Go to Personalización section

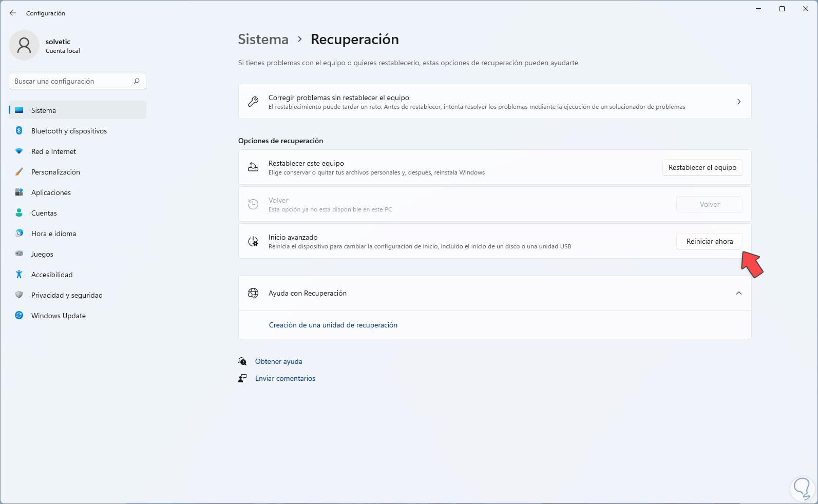tap(55, 172)
